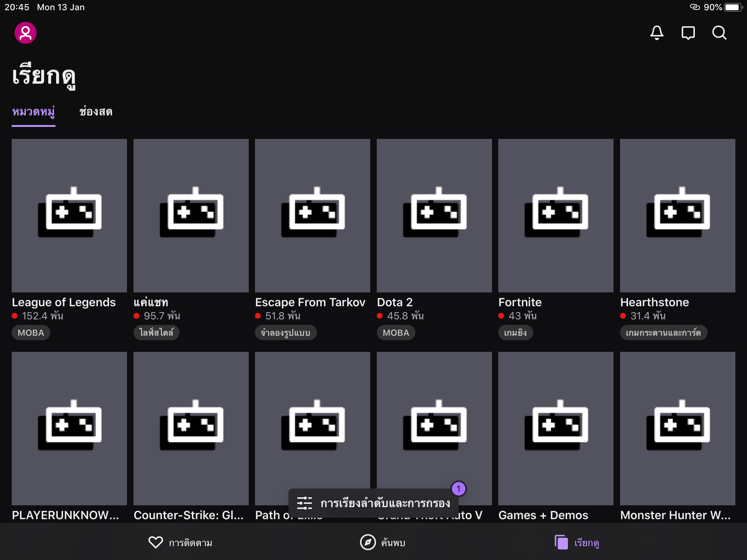Tap the compass icon for ค้นพบ
Screen dimensions: 747x560
coord(368,542)
